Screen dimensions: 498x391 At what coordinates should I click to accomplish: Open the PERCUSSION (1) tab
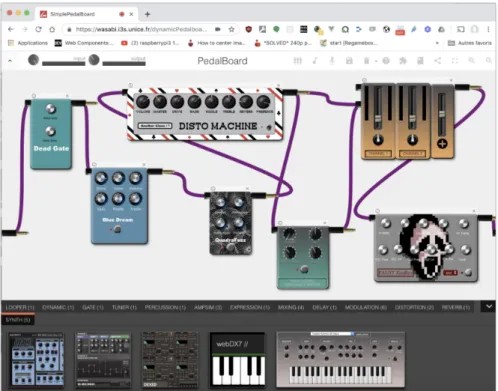pos(165,307)
